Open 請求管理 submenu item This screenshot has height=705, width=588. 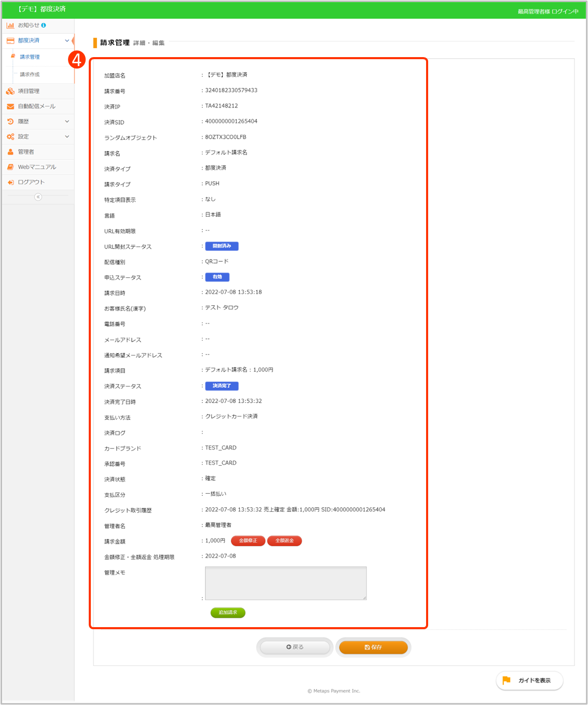click(x=30, y=57)
